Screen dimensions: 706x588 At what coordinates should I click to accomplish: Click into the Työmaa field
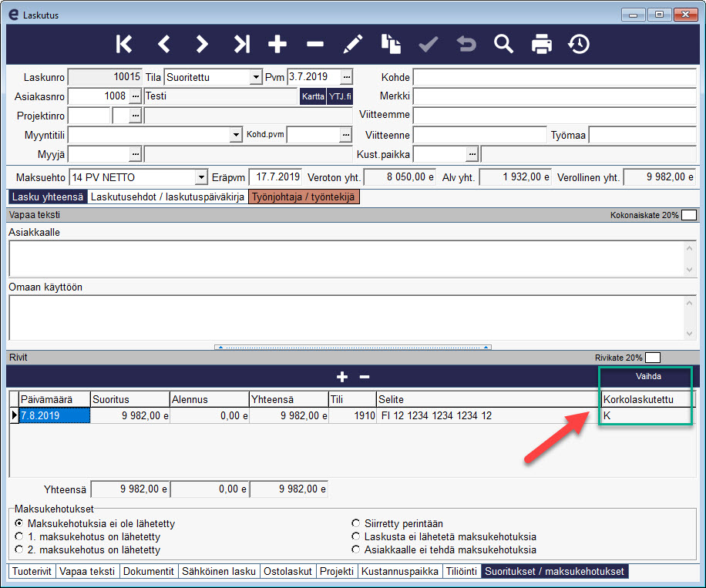pos(643,135)
